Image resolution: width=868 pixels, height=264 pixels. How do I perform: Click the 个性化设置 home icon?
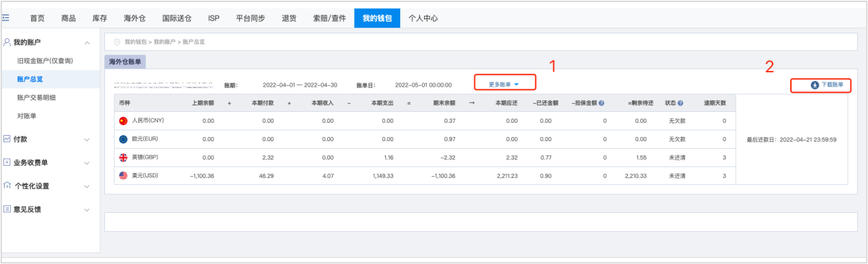[7, 186]
